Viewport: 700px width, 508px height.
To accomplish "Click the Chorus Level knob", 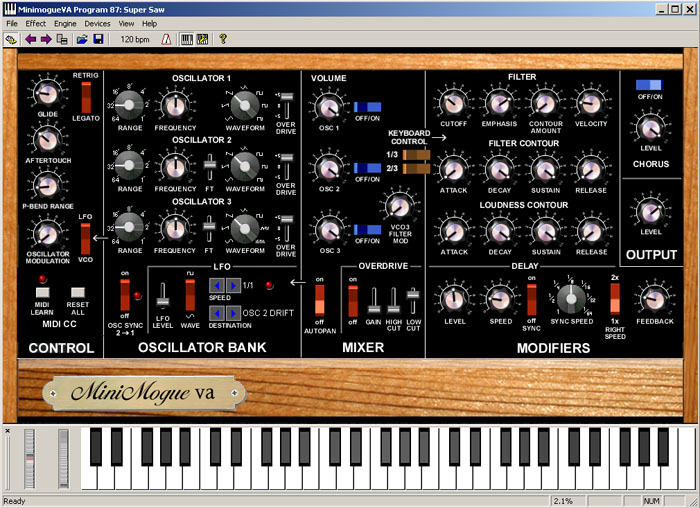I will pyautogui.click(x=650, y=128).
